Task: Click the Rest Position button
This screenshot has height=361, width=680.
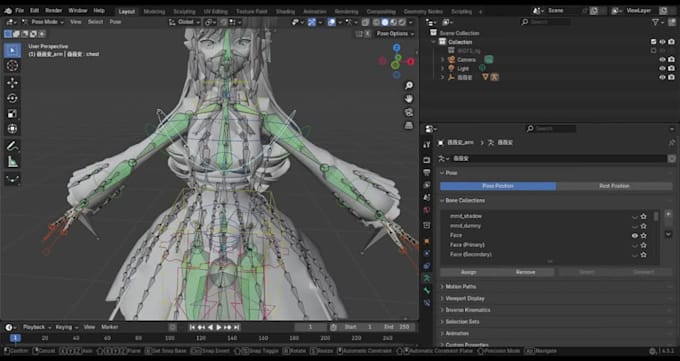Action: click(614, 186)
